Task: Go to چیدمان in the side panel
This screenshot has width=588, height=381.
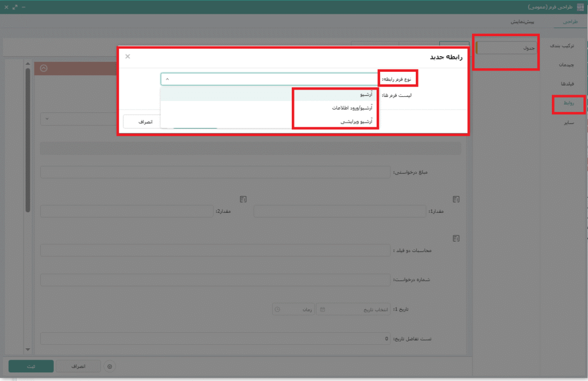Action: click(566, 64)
